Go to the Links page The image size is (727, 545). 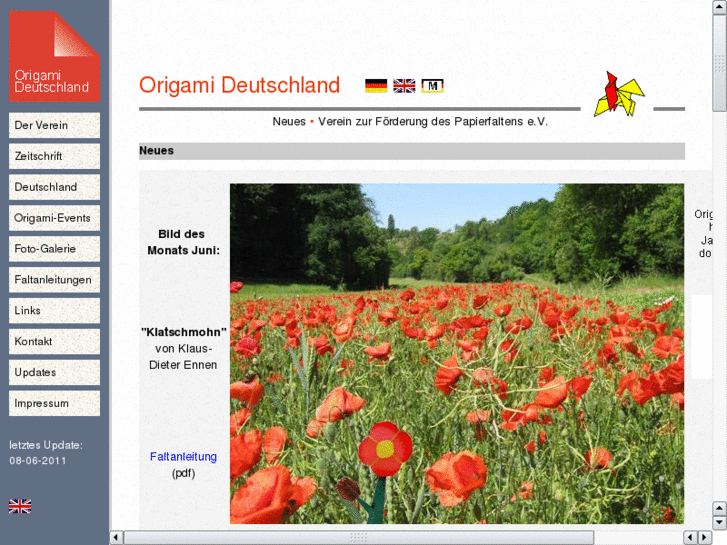click(x=54, y=311)
